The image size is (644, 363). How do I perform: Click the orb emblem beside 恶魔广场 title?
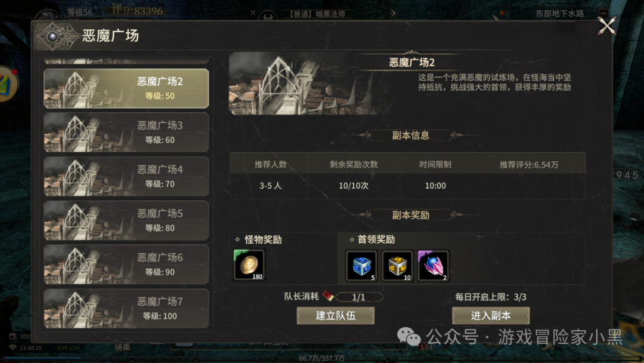[x=52, y=36]
